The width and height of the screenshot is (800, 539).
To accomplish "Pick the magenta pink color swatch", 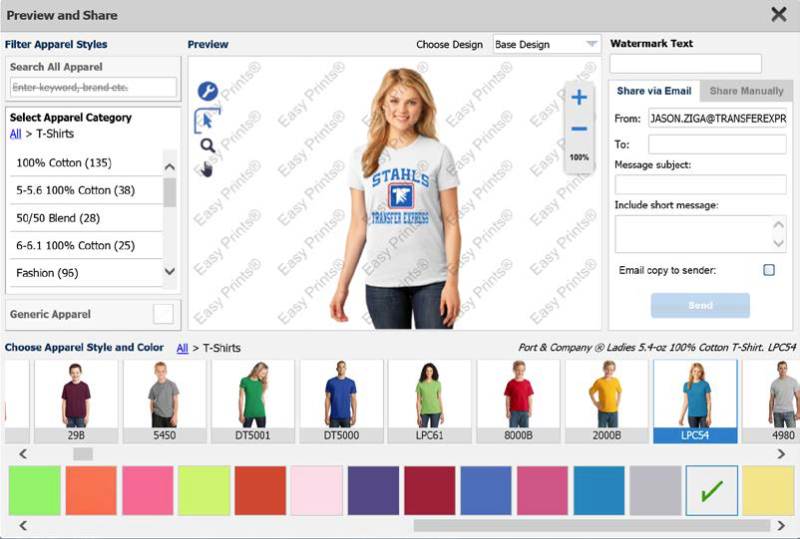I will click(542, 491).
